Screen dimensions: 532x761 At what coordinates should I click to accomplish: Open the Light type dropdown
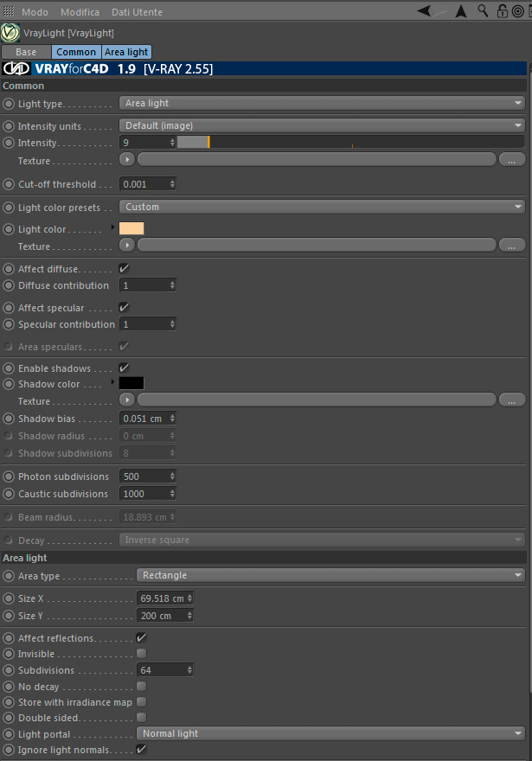[323, 103]
